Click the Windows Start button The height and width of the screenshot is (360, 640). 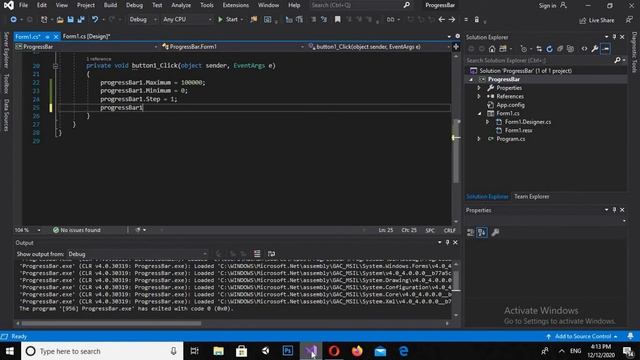[10, 351]
